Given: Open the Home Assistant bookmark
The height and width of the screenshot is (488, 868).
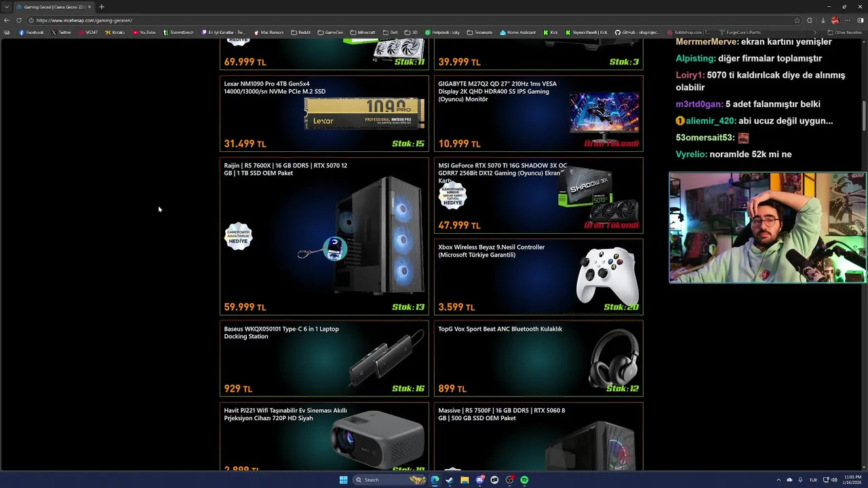Looking at the screenshot, I should (x=518, y=33).
